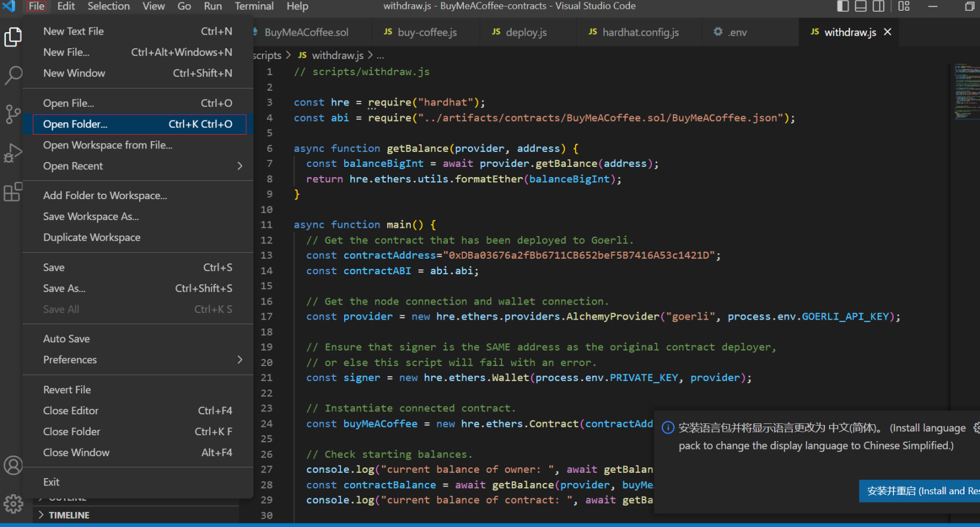Open the Source Control view icon
This screenshot has width=980, height=527.
(13, 114)
